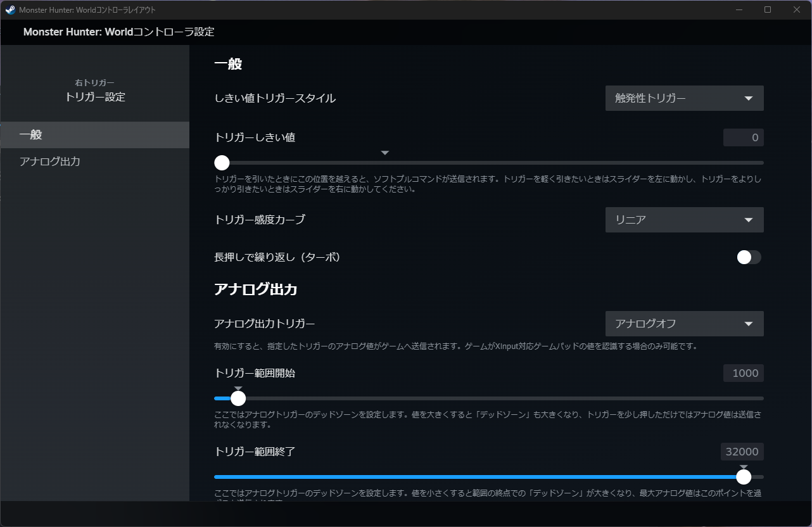
Task: Click the トリガーしきい値 slider handle
Action: coord(222,163)
